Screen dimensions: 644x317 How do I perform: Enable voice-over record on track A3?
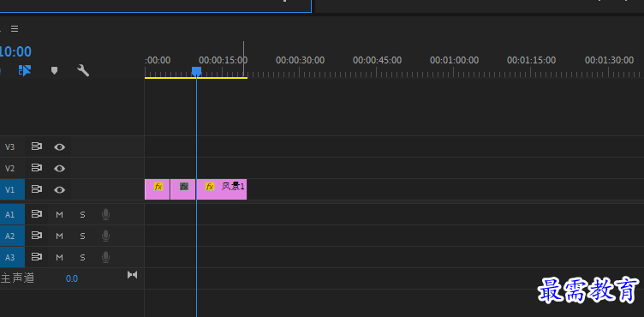(105, 257)
